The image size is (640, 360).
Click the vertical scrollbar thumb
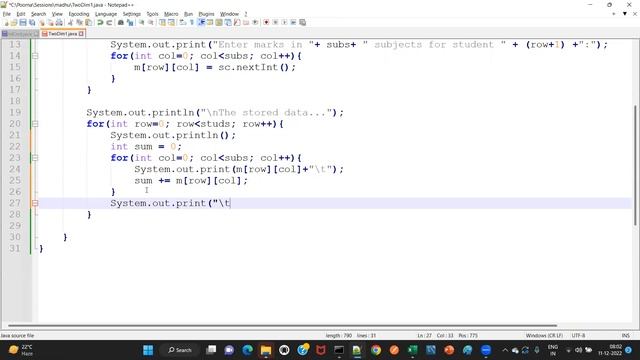tap(635, 165)
